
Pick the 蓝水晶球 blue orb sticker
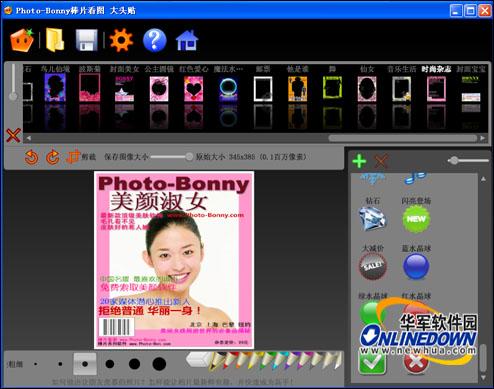click(x=416, y=266)
